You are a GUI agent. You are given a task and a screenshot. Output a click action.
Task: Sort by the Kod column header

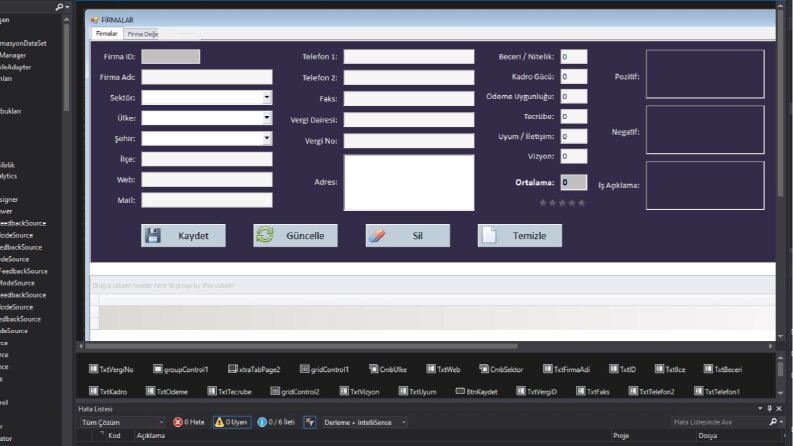coord(114,435)
